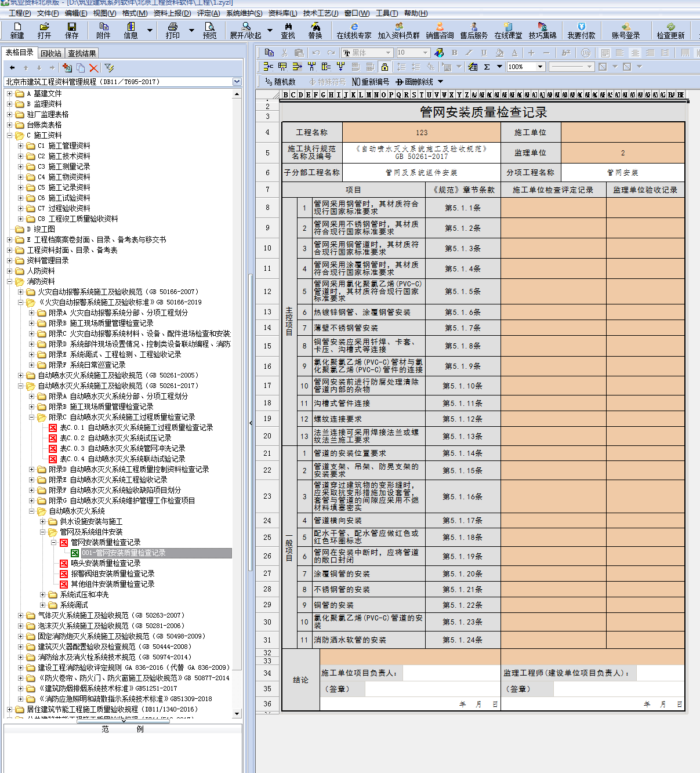700x773 pixels.
Task: Open the 替换 replace tool
Action: click(315, 30)
